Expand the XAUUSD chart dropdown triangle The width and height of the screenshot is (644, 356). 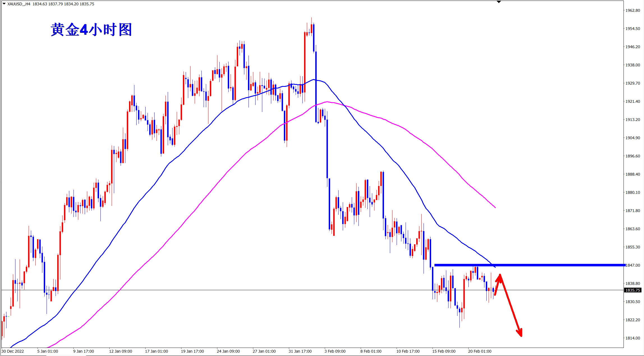(x=4, y=4)
